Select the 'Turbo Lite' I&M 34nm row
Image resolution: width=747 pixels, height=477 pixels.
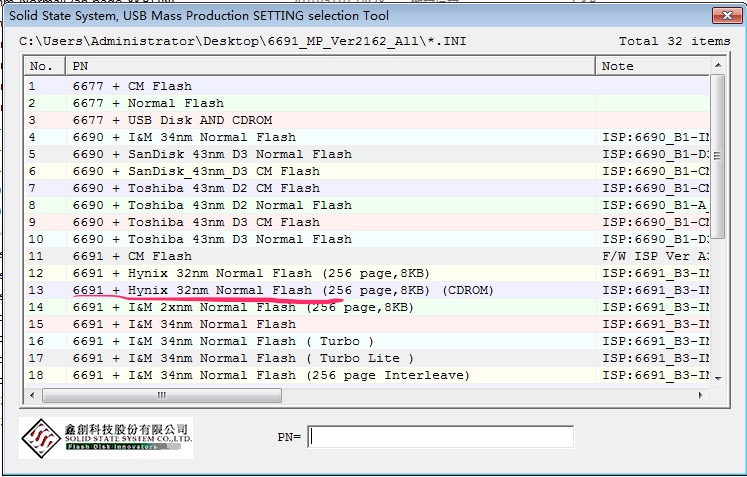click(367, 358)
